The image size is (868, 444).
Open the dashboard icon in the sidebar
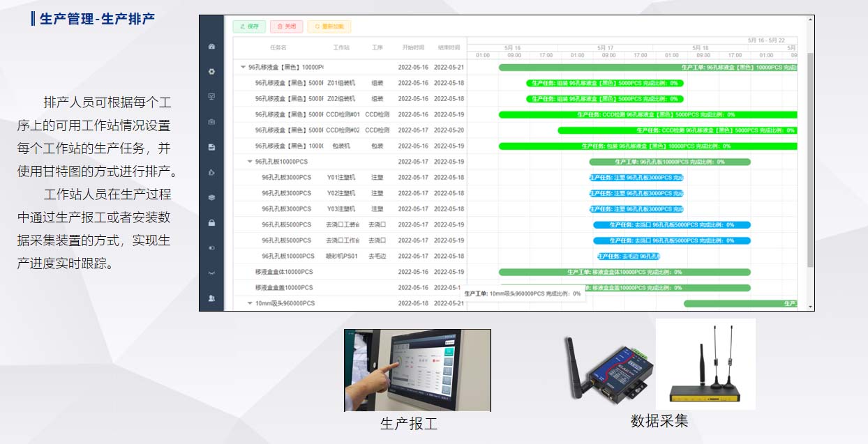[x=211, y=47]
